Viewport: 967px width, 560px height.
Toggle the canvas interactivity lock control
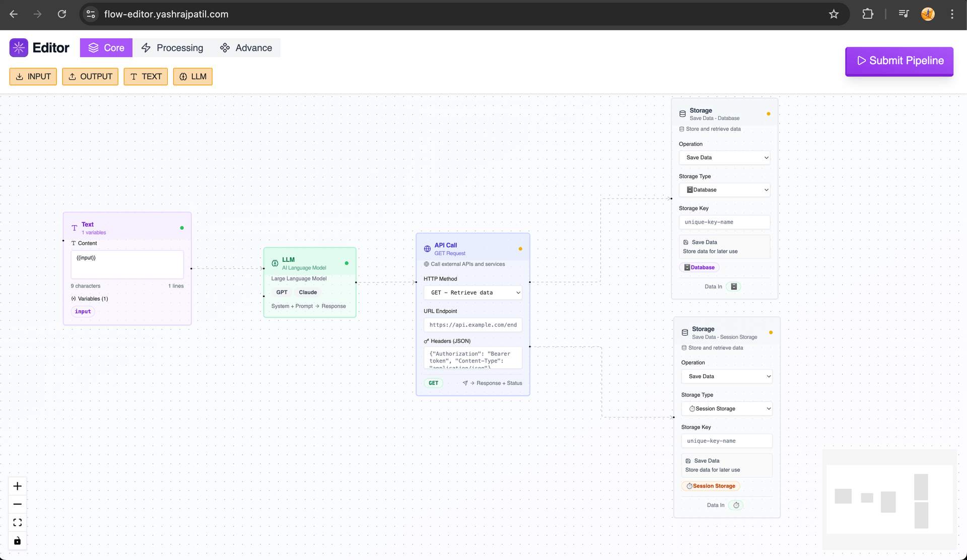click(x=17, y=540)
